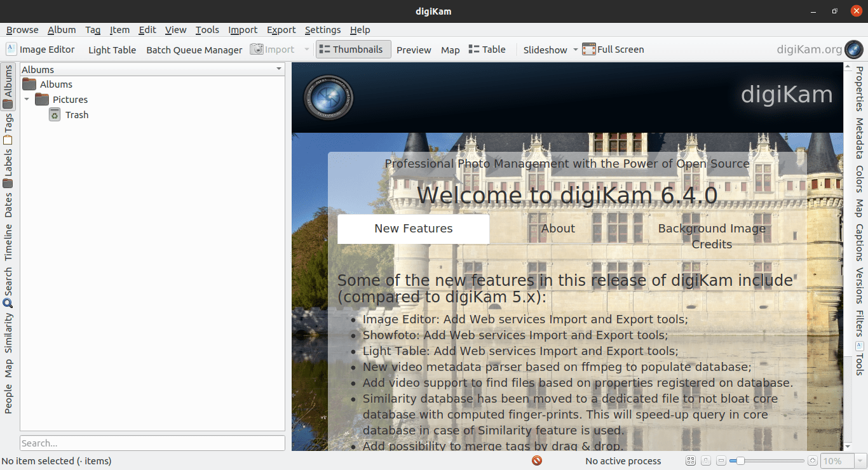Open the Light Table tool
This screenshot has width=868, height=470.
[112, 50]
